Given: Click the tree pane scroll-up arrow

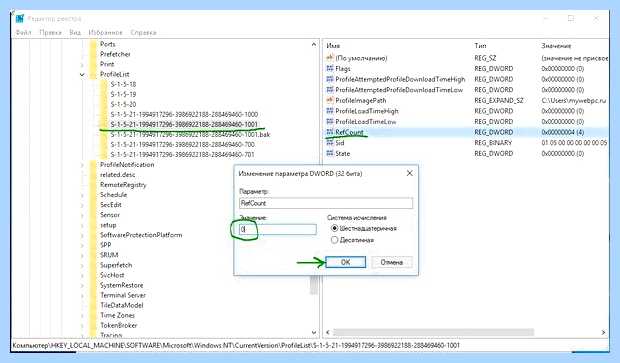Looking at the screenshot, I should tap(314, 44).
